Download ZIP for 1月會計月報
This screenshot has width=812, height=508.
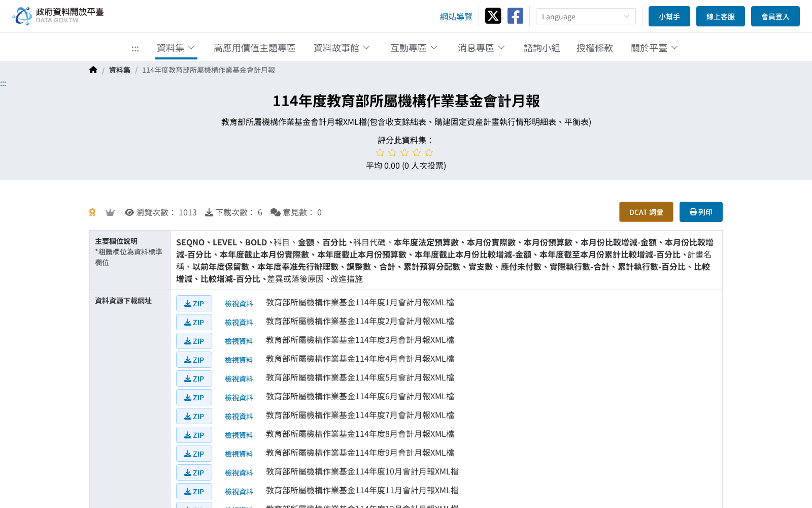tap(194, 303)
